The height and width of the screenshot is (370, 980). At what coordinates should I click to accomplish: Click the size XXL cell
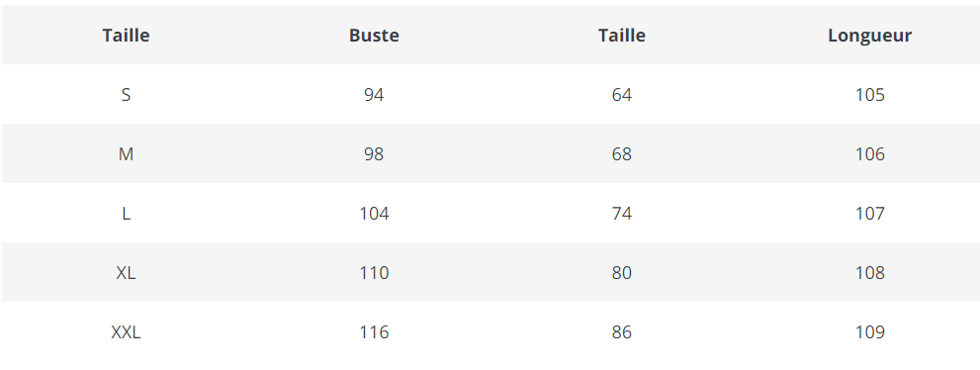[126, 332]
